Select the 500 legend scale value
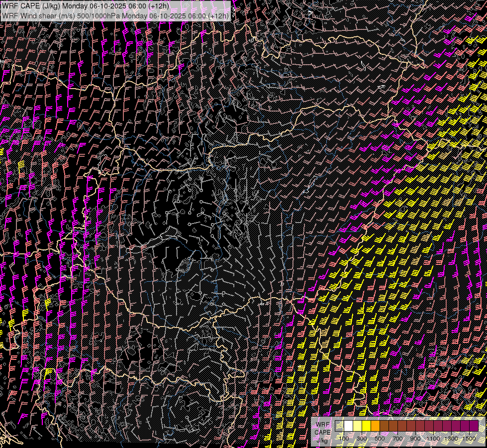 380,438
